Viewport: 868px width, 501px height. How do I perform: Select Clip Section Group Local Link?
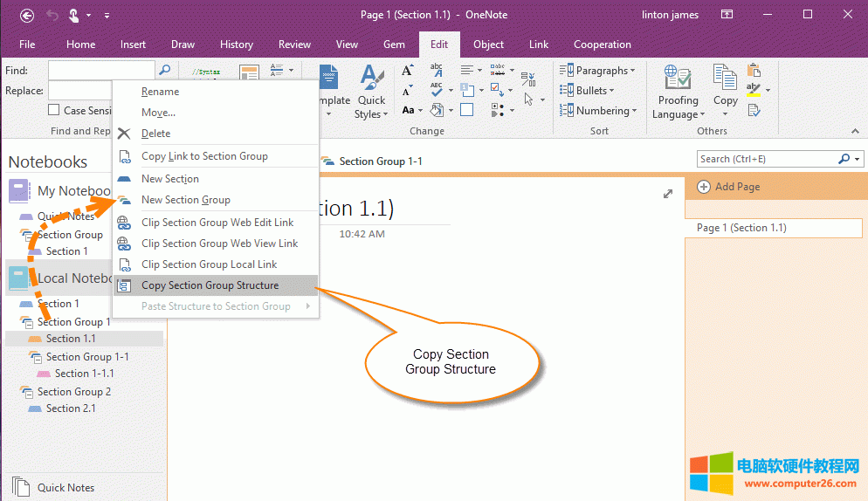[x=209, y=264]
